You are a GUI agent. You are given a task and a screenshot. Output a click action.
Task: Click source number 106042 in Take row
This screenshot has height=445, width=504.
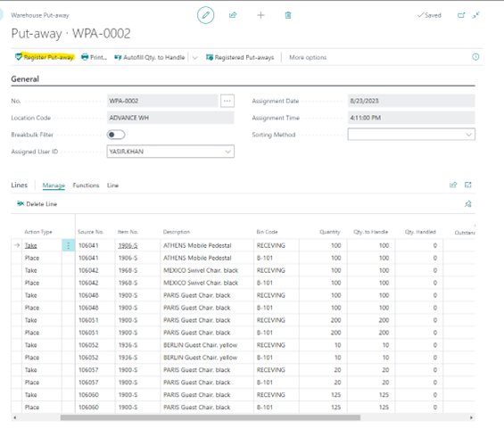coord(88,270)
